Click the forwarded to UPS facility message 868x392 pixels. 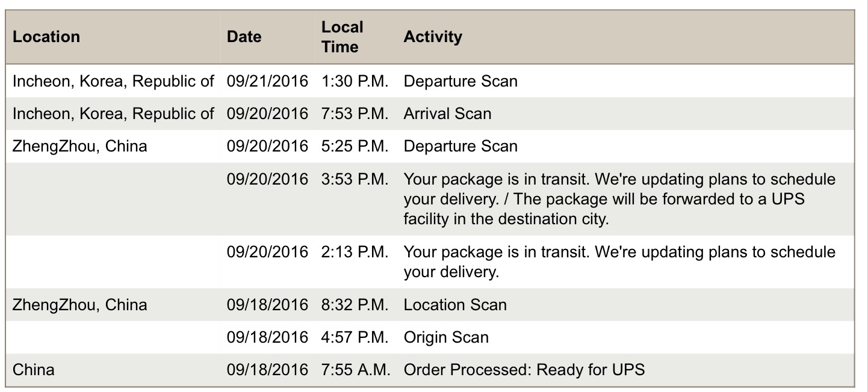click(619, 199)
